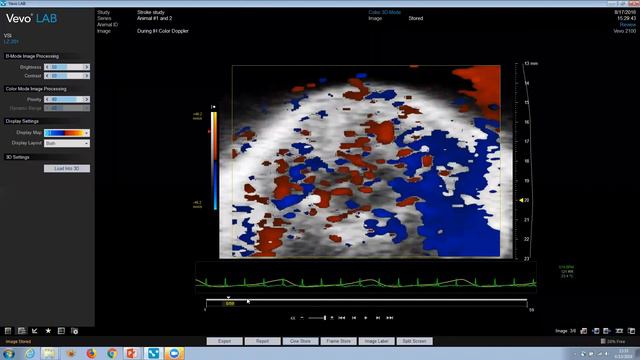Click the Cine Store button
640x360 pixels.
coord(300,341)
